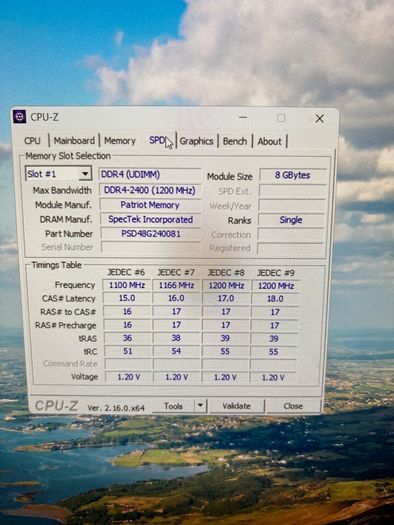
Task: Click the Module Size 8 GBytes field
Action: (x=293, y=175)
